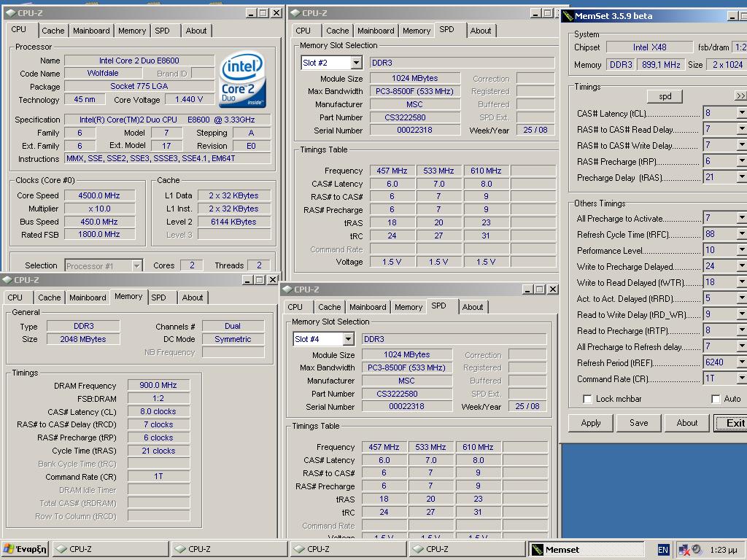Image resolution: width=747 pixels, height=560 pixels.
Task: Switch to About tab in Memory window
Action: click(x=193, y=297)
